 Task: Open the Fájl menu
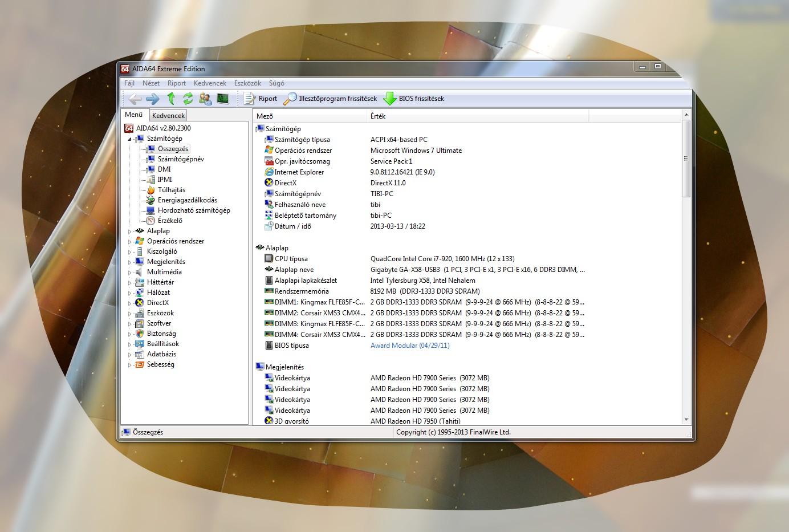(x=129, y=83)
